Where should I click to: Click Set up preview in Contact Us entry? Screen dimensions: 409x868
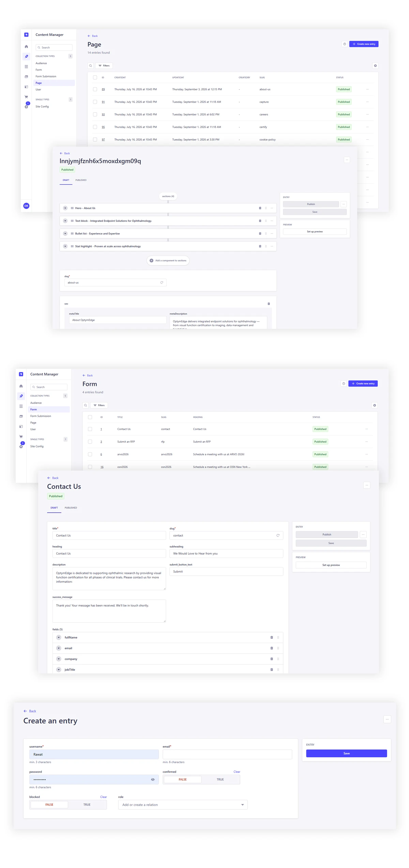click(x=331, y=565)
